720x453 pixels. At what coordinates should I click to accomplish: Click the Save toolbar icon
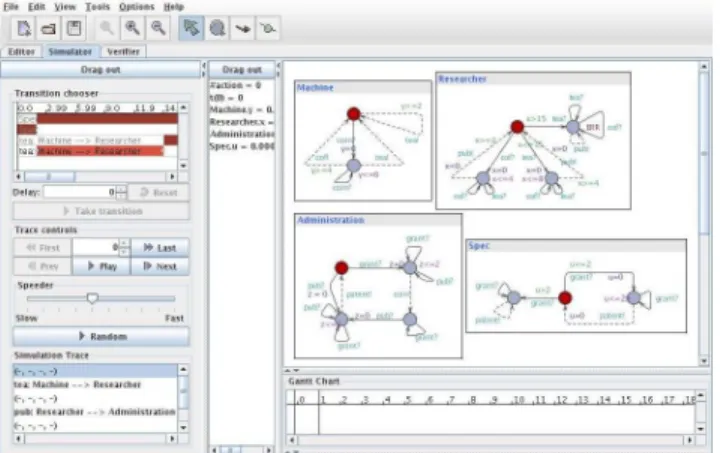[x=74, y=28]
